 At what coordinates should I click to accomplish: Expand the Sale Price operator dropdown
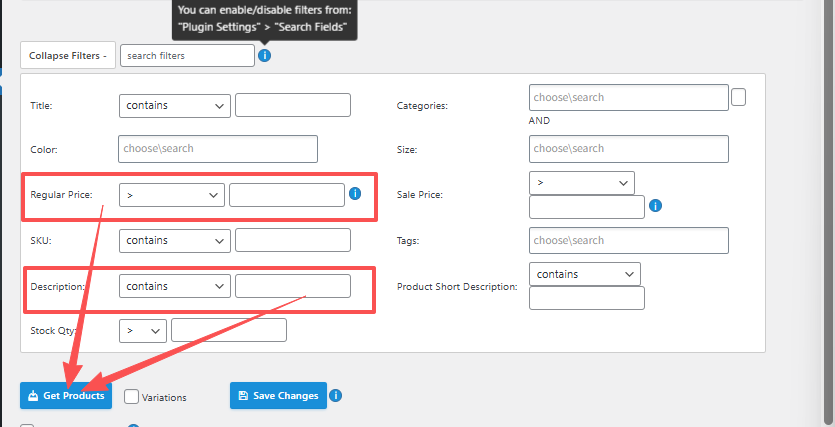point(581,183)
